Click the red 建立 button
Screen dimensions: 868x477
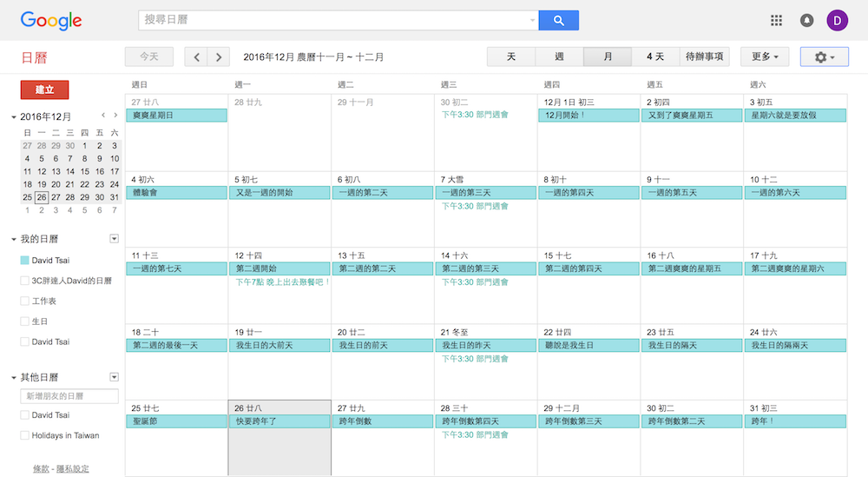[x=44, y=89]
